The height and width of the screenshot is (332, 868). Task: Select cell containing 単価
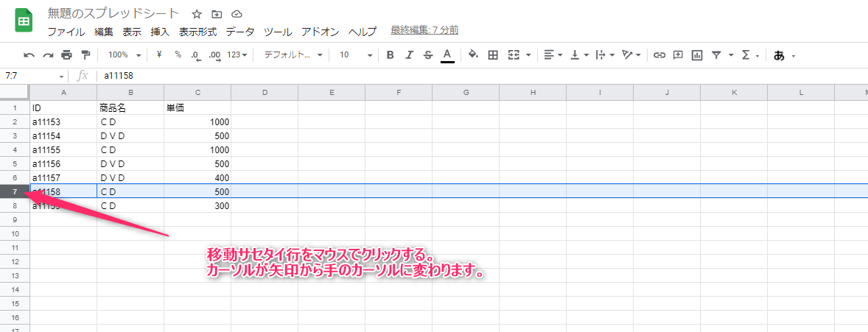197,107
